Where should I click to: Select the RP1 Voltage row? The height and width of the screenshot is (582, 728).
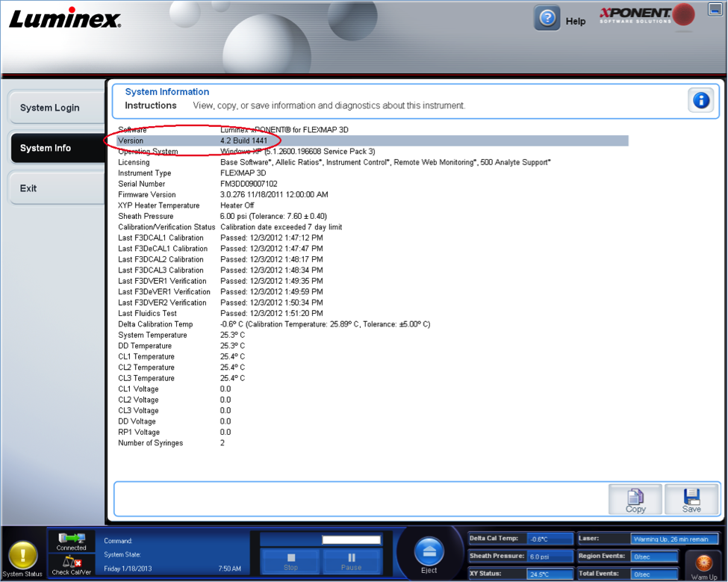pos(373,432)
